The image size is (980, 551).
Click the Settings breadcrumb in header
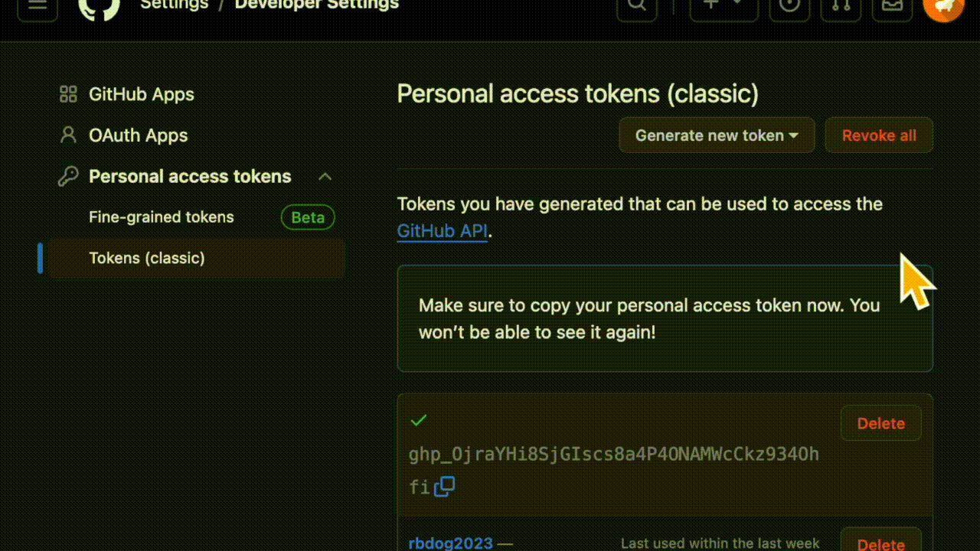175,5
